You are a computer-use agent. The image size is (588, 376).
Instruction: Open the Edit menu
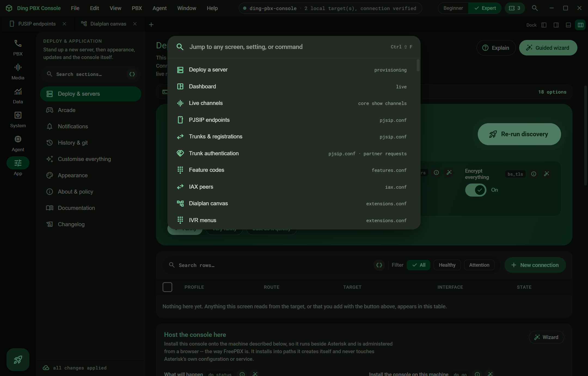tap(94, 8)
